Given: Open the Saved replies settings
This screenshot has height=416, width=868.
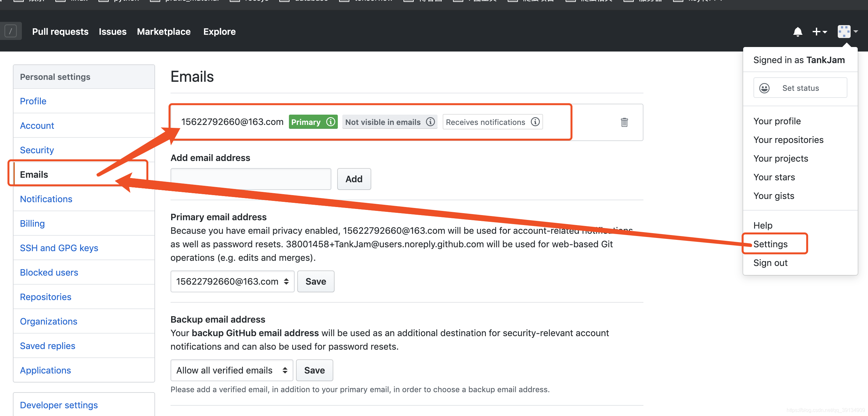Looking at the screenshot, I should click(x=84, y=345).
